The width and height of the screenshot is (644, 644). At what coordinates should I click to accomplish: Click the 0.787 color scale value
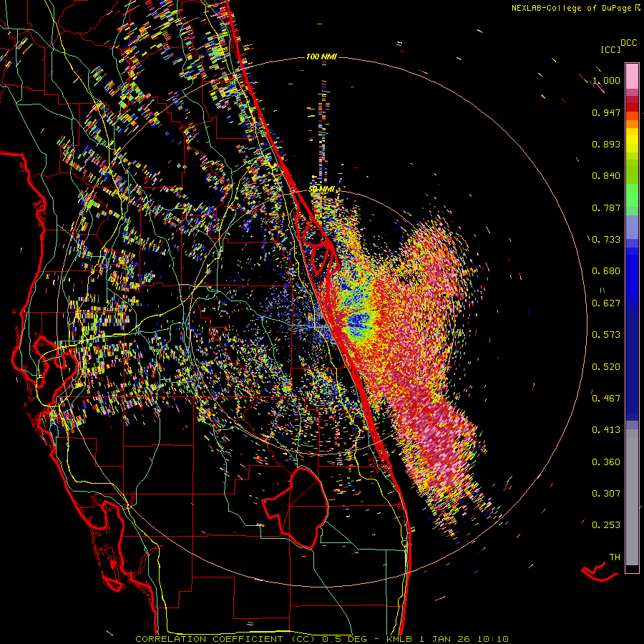(606, 208)
